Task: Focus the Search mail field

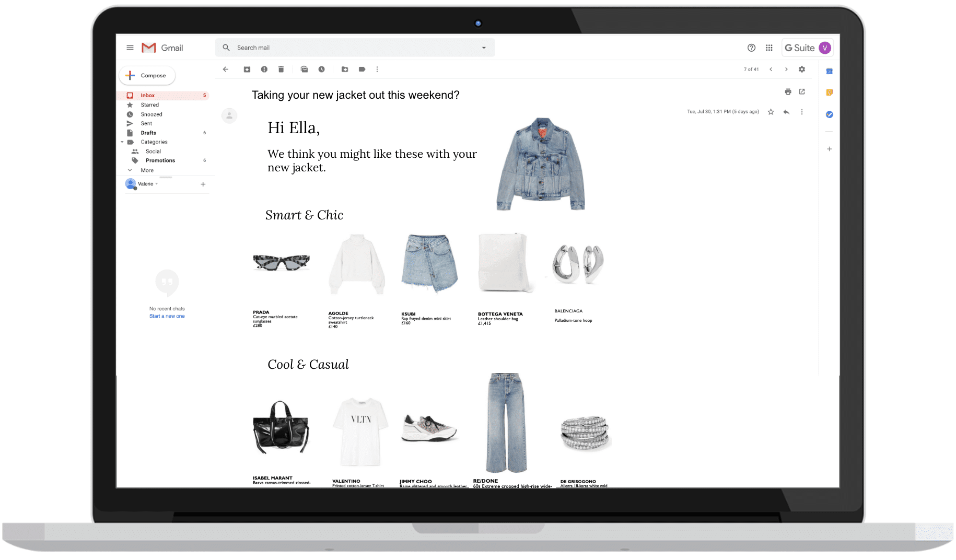Action: [355, 48]
